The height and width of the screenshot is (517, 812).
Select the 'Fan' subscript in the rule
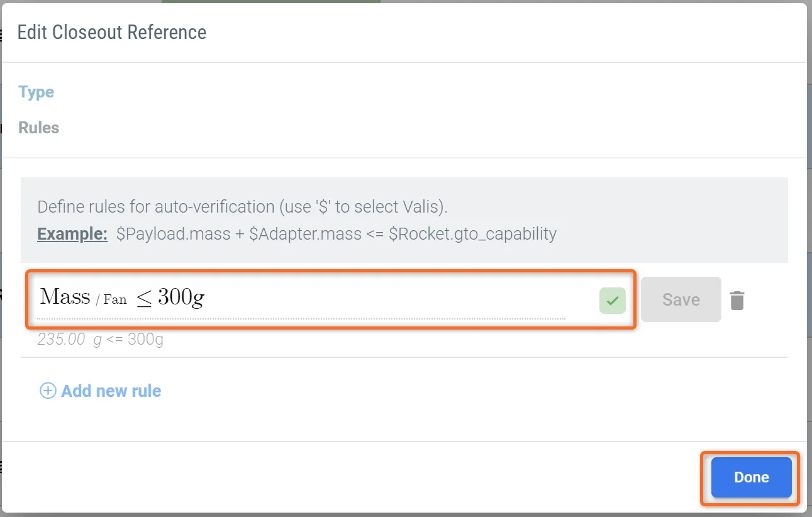click(x=115, y=300)
